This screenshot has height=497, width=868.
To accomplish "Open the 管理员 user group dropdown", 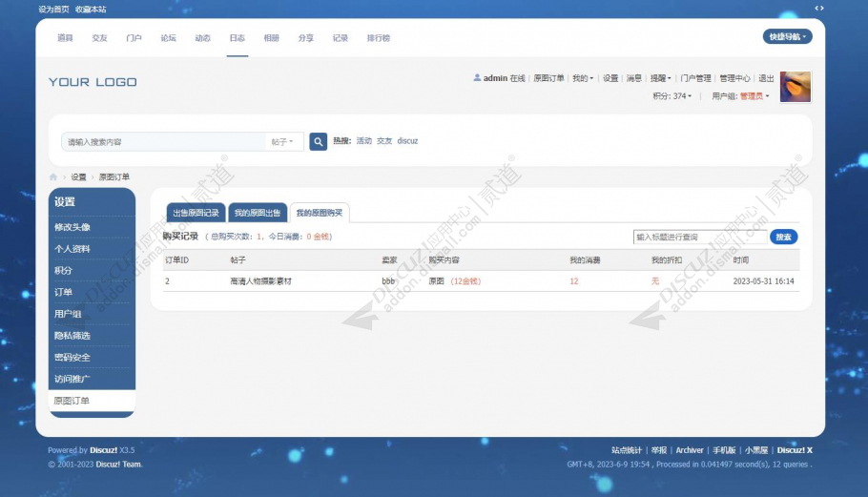I will (754, 95).
